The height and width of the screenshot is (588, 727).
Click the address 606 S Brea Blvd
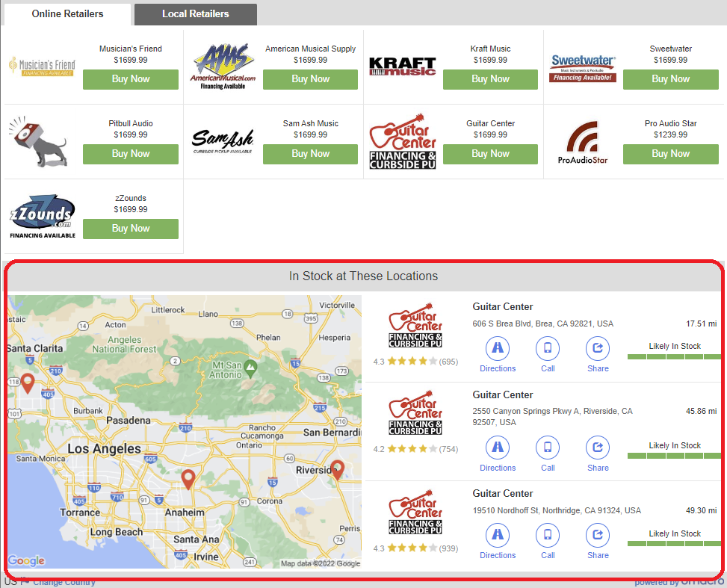coord(543,324)
